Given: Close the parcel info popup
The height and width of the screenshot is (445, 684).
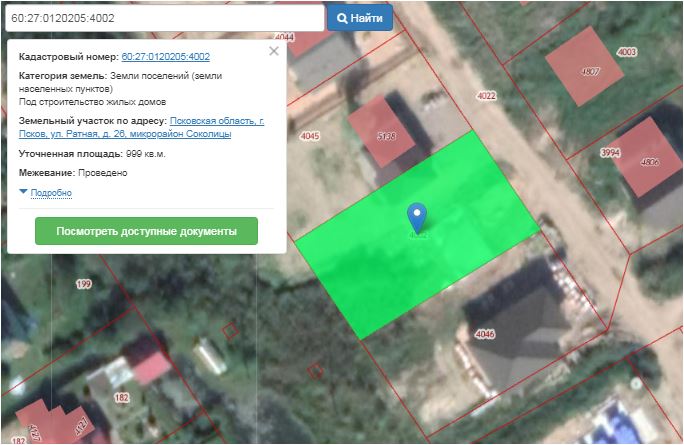Looking at the screenshot, I should (x=274, y=51).
